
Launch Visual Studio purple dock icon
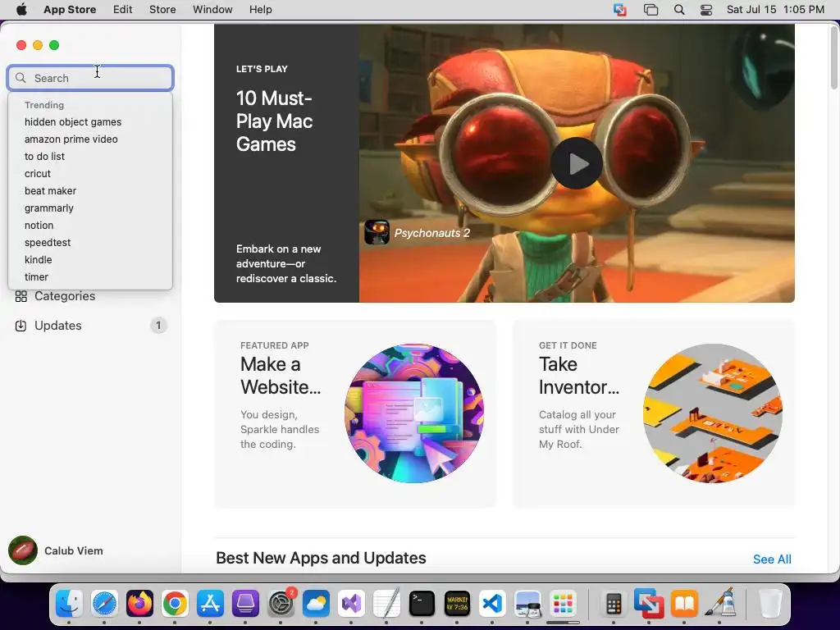(x=351, y=605)
